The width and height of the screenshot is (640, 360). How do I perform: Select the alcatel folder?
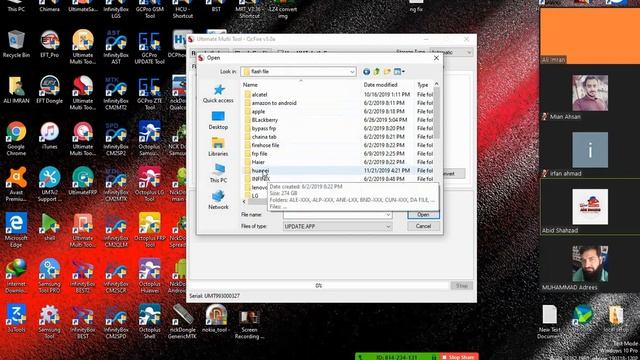[259, 94]
